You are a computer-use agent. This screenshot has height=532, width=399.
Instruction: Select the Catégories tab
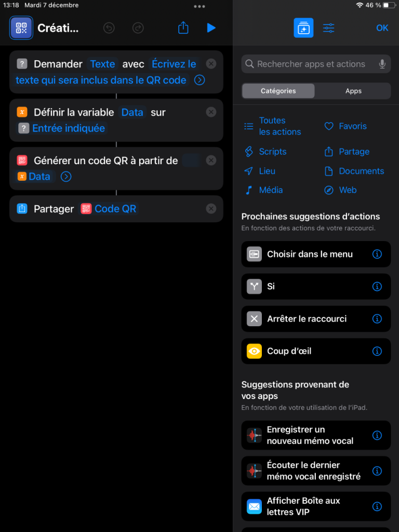click(x=278, y=91)
